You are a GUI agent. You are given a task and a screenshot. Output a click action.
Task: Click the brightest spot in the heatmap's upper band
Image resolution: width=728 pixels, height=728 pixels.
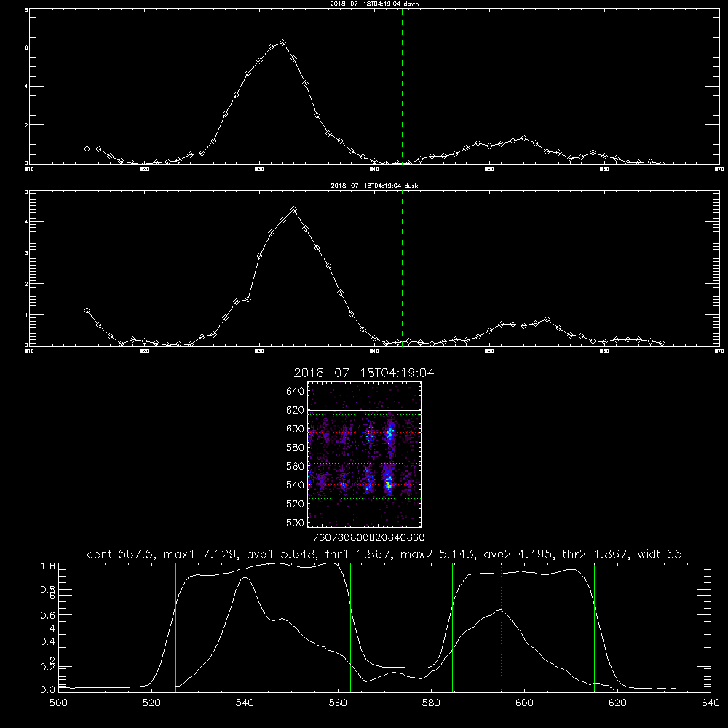pyautogui.click(x=390, y=434)
